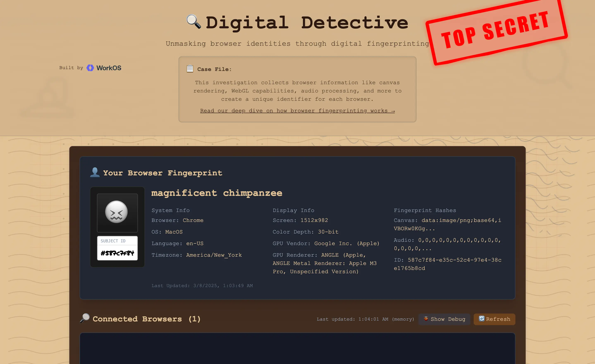Click the Fingerprint Hashes section header
This screenshot has height=364, width=595.
click(x=425, y=210)
